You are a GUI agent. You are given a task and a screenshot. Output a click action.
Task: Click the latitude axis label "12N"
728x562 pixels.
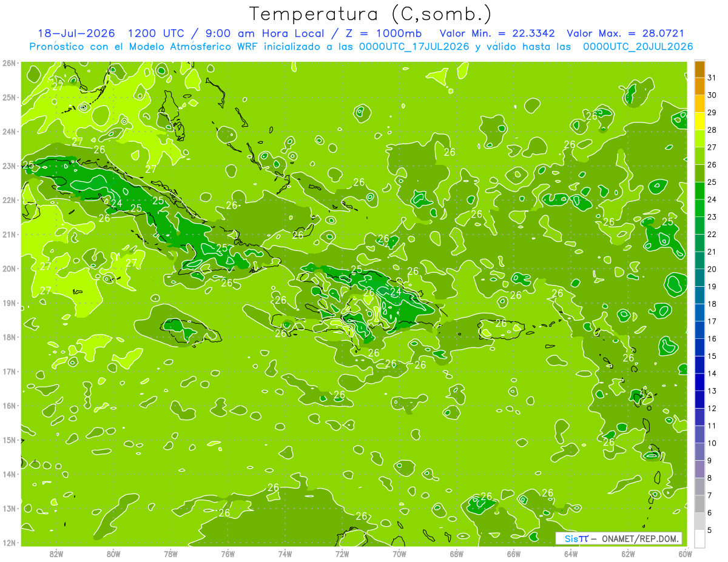(x=9, y=543)
